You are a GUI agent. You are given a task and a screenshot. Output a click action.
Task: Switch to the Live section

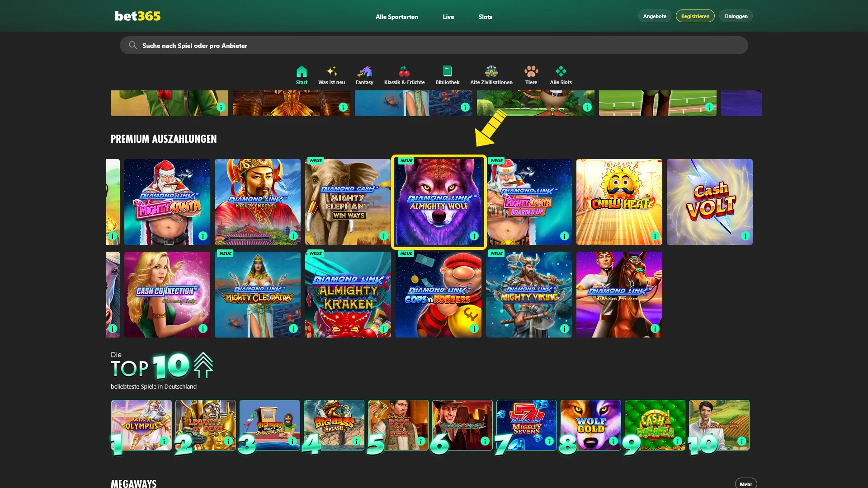click(448, 17)
